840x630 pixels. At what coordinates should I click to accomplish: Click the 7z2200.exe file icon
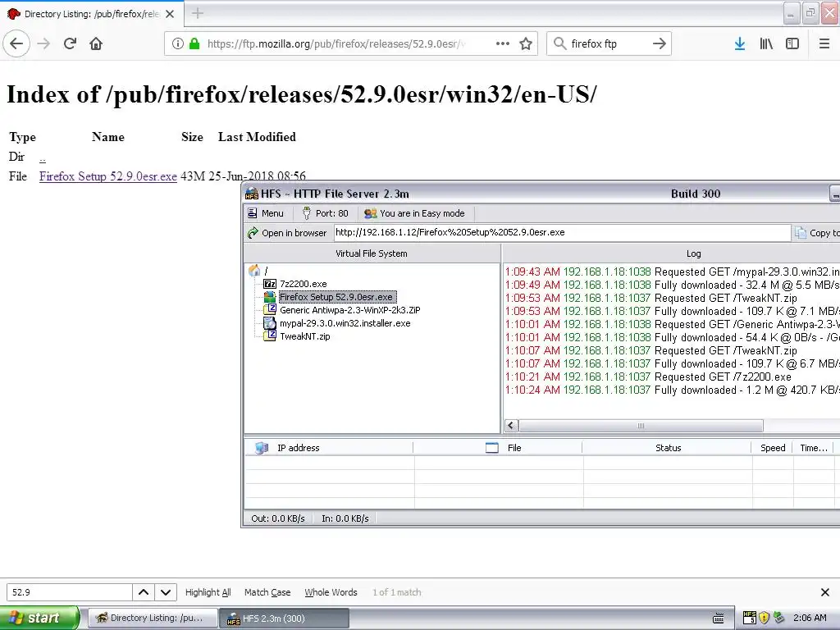tap(270, 284)
